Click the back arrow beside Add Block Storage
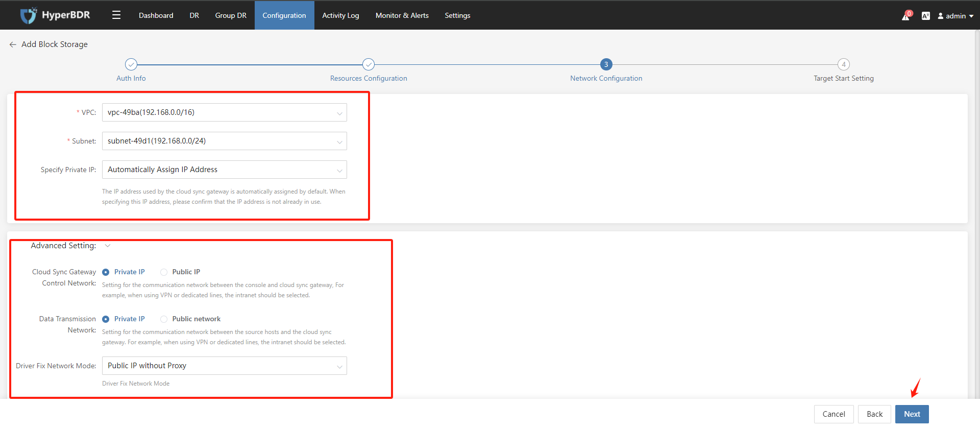The width and height of the screenshot is (980, 429). click(13, 44)
